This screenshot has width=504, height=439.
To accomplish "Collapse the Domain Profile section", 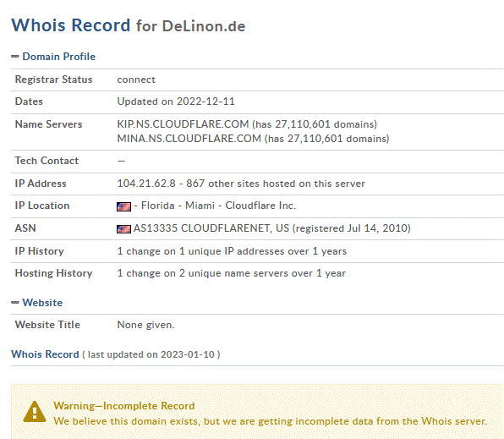I will point(53,57).
